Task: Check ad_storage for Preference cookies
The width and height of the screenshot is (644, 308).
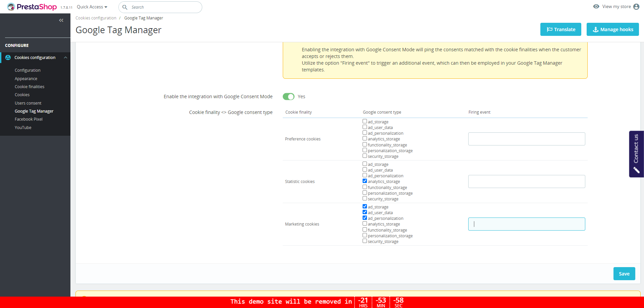Action: [365, 121]
